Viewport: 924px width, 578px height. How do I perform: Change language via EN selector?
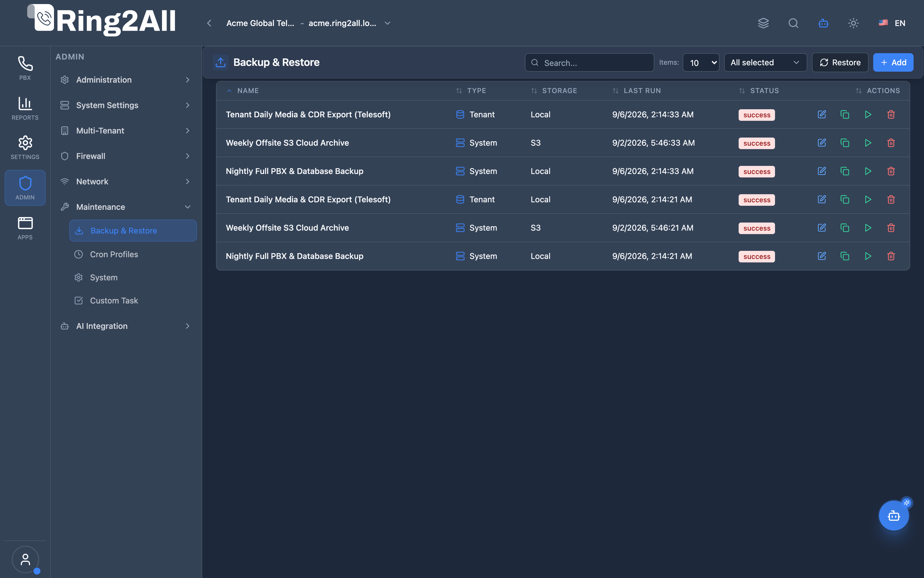(x=892, y=23)
